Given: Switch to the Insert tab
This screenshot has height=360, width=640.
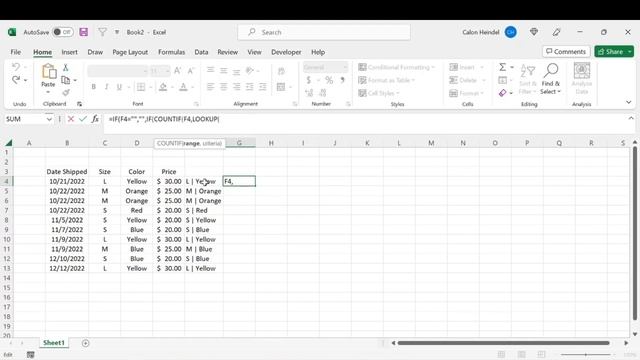Looking at the screenshot, I should click(x=69, y=52).
